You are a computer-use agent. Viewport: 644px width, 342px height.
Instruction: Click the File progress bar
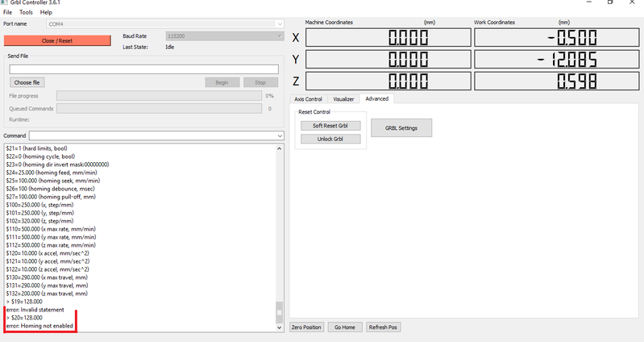[159, 96]
